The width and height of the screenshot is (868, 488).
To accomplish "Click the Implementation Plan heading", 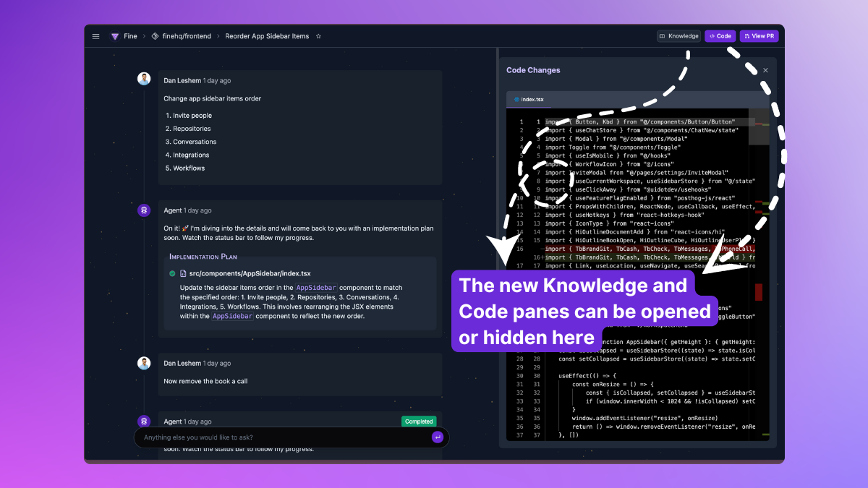I will click(x=203, y=257).
